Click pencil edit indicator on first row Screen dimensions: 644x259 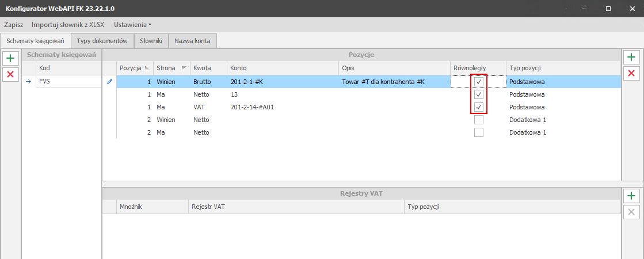coord(109,82)
